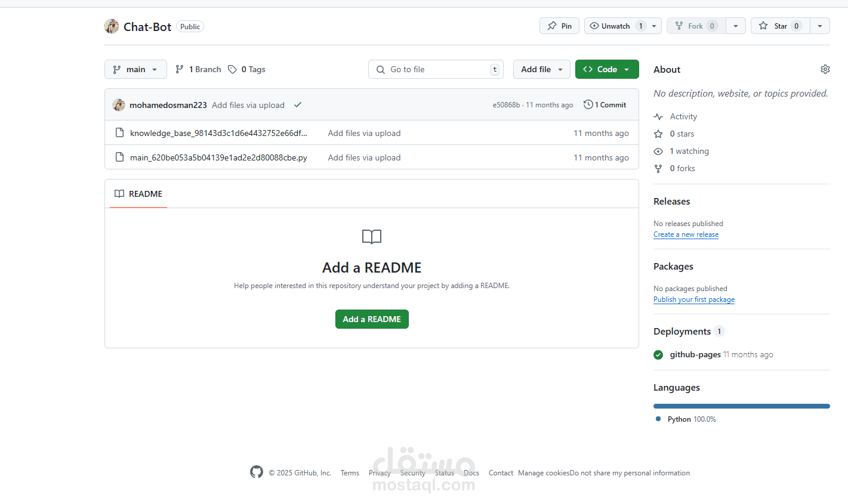Open the github-pages deployment link
Image resolution: width=848 pixels, height=504 pixels.
point(695,354)
